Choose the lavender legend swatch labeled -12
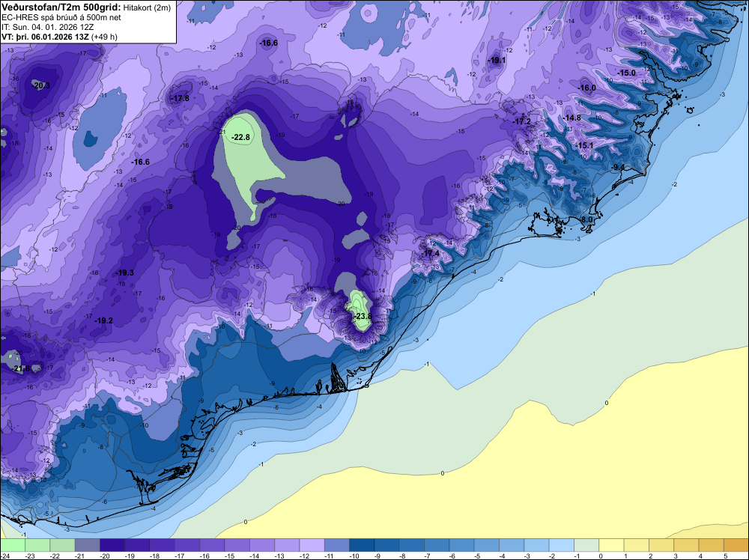The height and width of the screenshot is (560, 749). (312, 545)
